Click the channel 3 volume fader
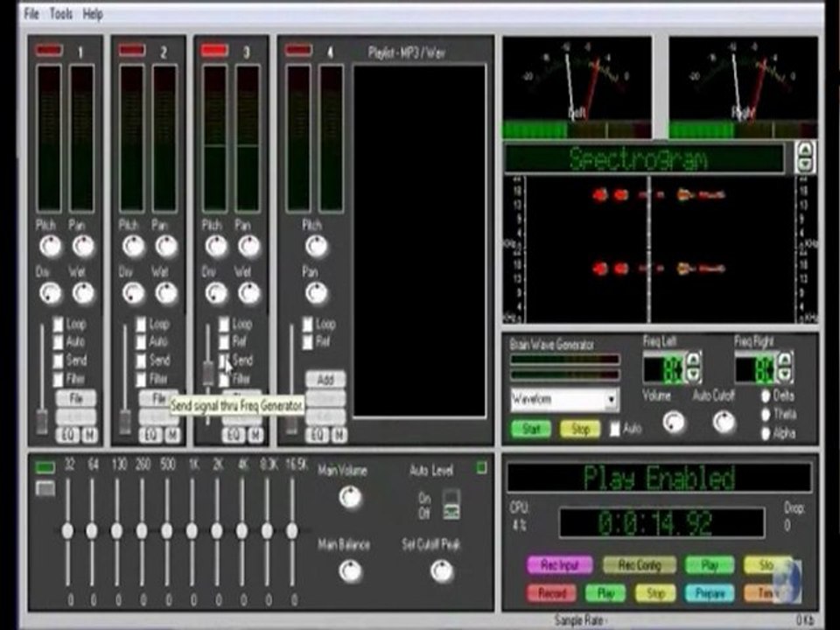The image size is (840, 630). coord(208,373)
